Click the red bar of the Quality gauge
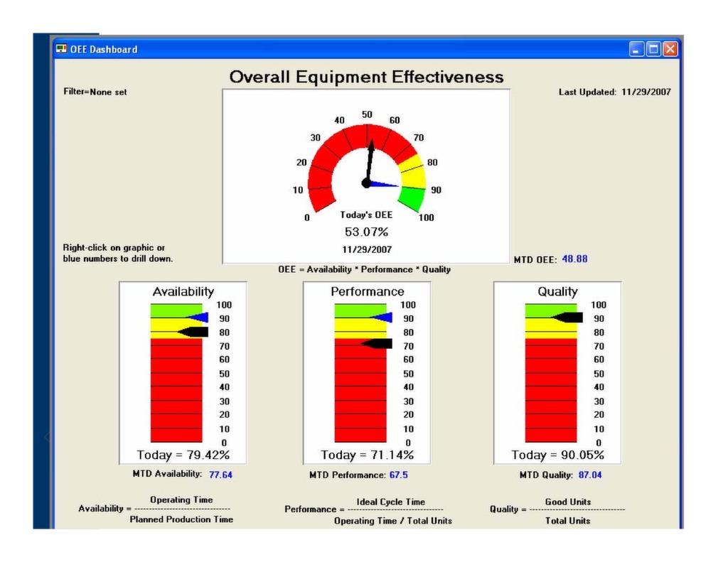Viewport: 728px width, 562px height. pyautogui.click(x=551, y=391)
